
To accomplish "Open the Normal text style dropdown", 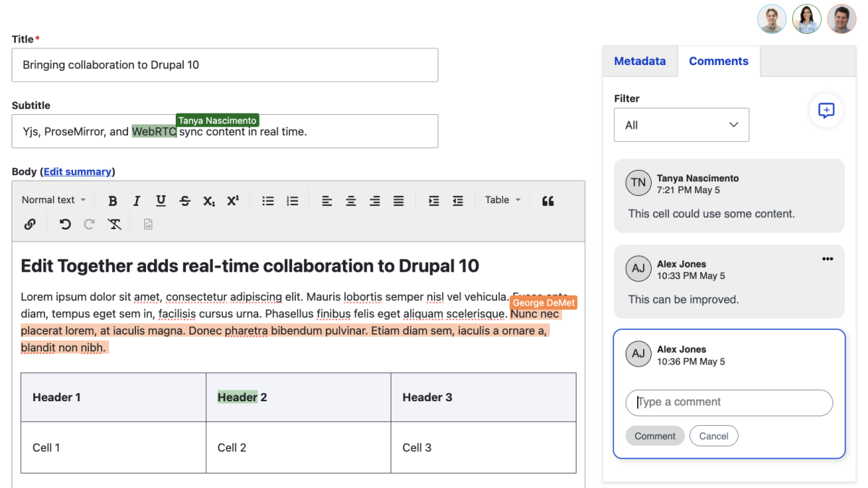I will (54, 200).
